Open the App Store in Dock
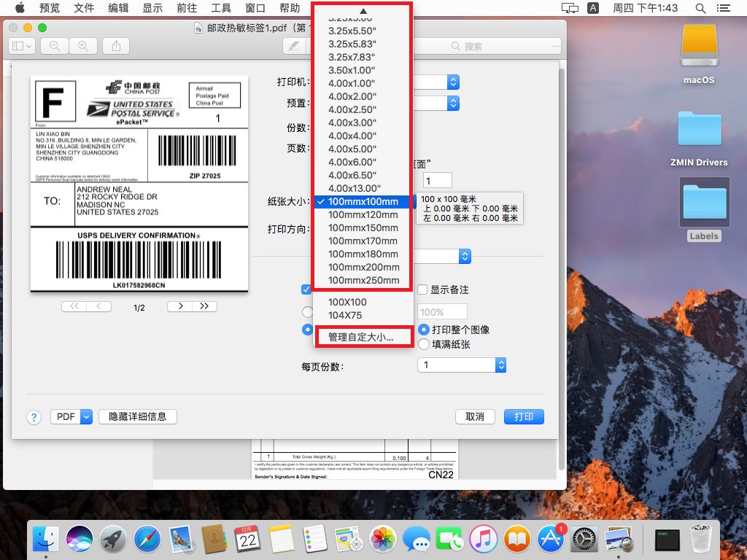 click(551, 539)
